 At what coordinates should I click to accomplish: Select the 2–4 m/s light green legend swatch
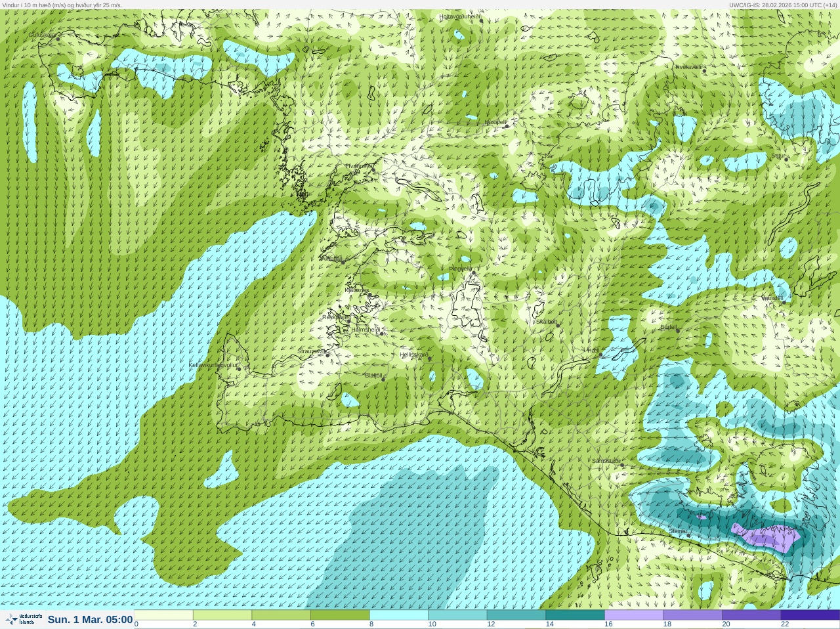[x=222, y=615]
